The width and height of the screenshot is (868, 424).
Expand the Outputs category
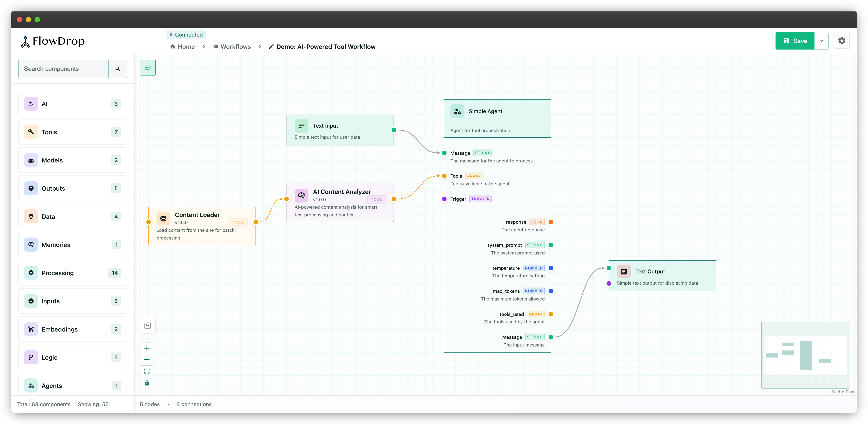(72, 188)
